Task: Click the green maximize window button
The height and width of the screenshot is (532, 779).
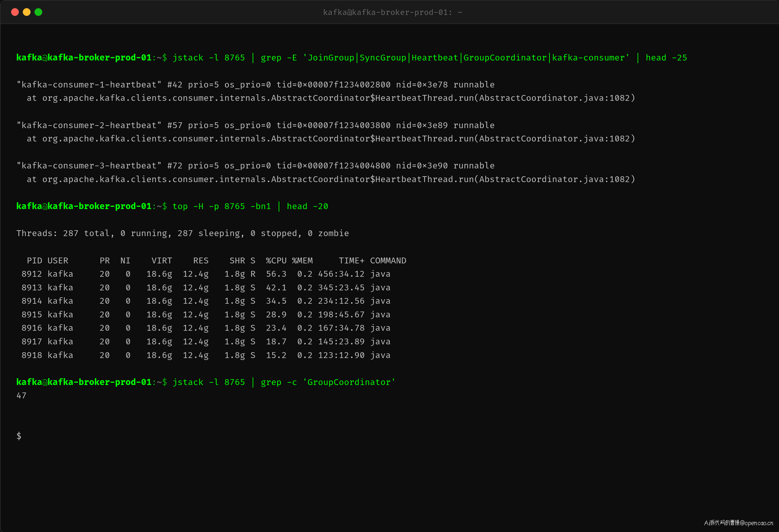Action: click(39, 12)
